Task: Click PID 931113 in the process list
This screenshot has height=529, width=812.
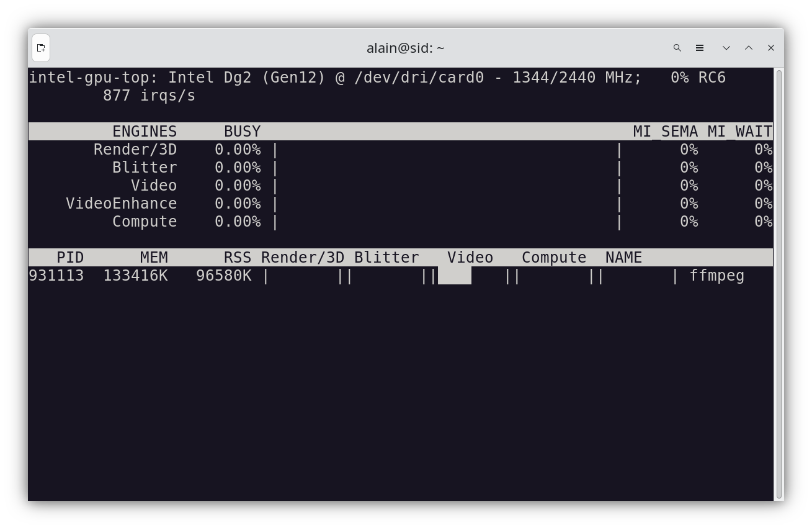Action: point(56,276)
